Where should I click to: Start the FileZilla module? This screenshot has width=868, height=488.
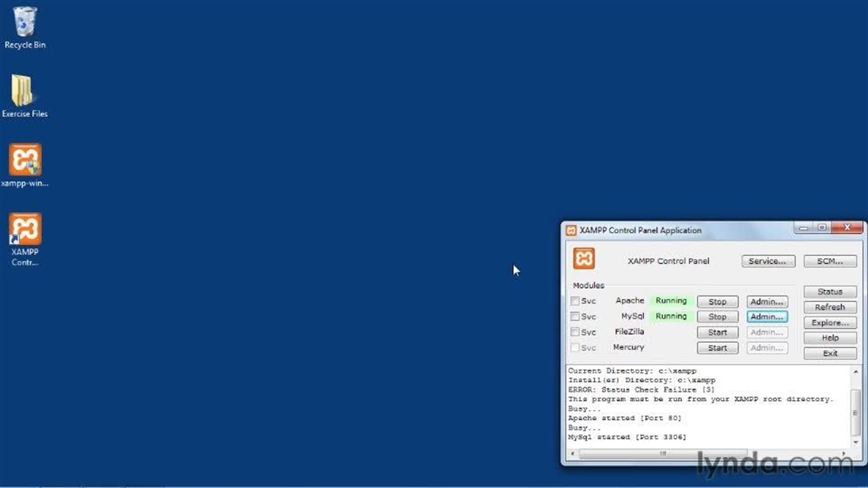717,332
